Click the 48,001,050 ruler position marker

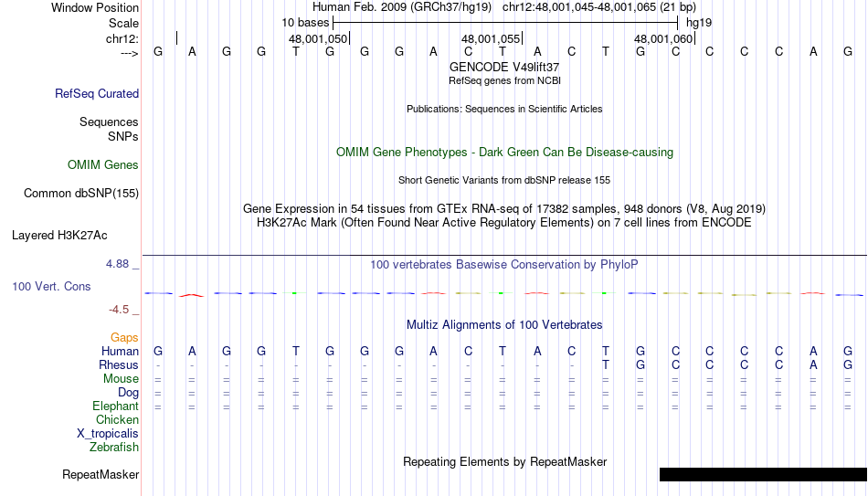[319, 38]
